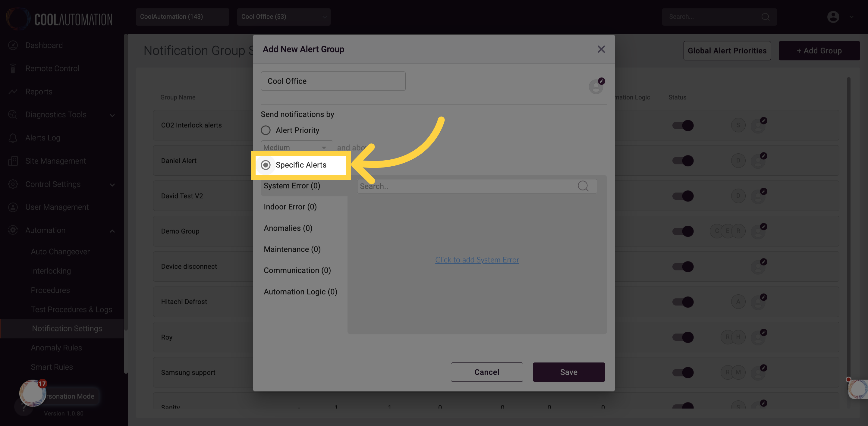The height and width of the screenshot is (426, 868).
Task: Click the search magnifier icon in the alert list
Action: [x=583, y=186]
